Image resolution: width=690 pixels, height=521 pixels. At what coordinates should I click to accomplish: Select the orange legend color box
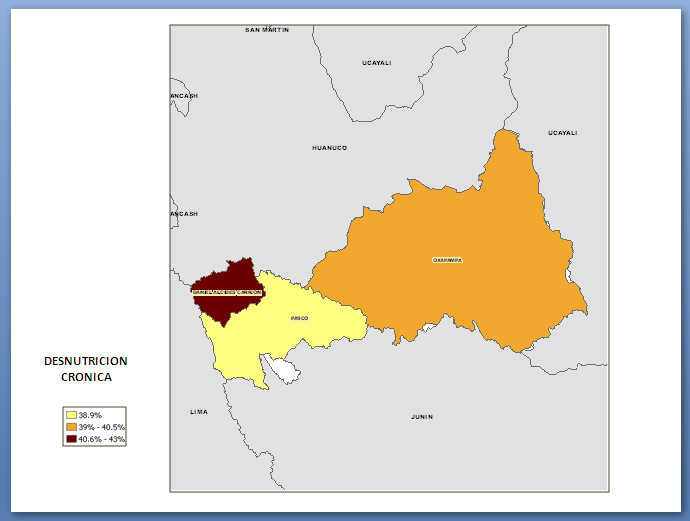71,427
